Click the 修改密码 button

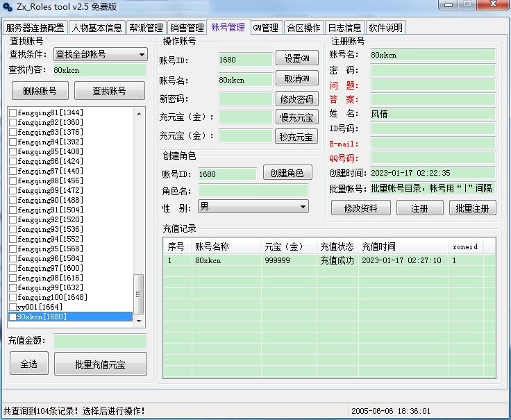[297, 99]
